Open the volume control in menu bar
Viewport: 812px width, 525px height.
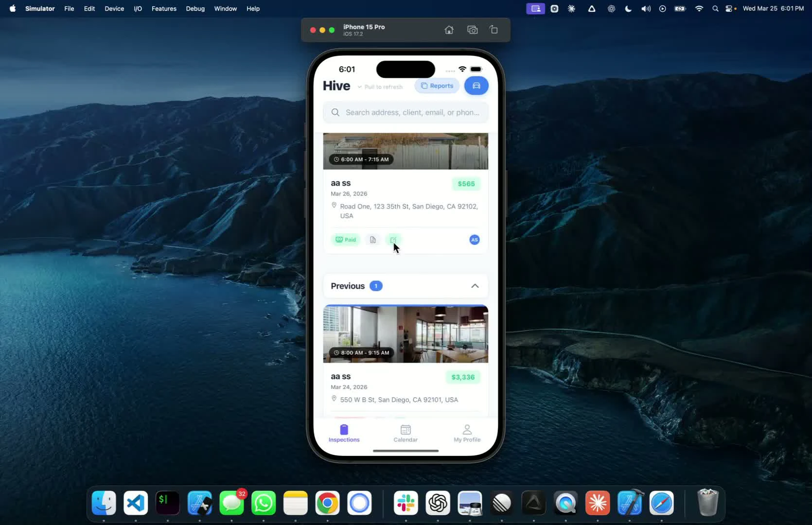tap(646, 9)
